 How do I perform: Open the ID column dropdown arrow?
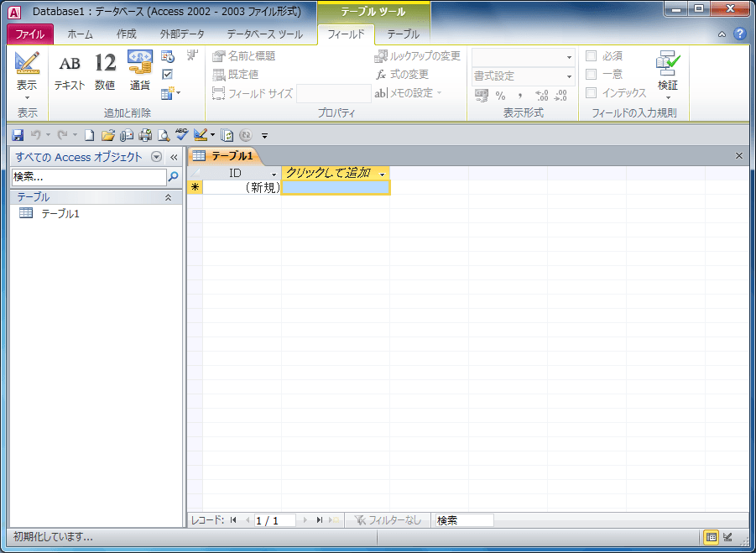pyautogui.click(x=274, y=174)
